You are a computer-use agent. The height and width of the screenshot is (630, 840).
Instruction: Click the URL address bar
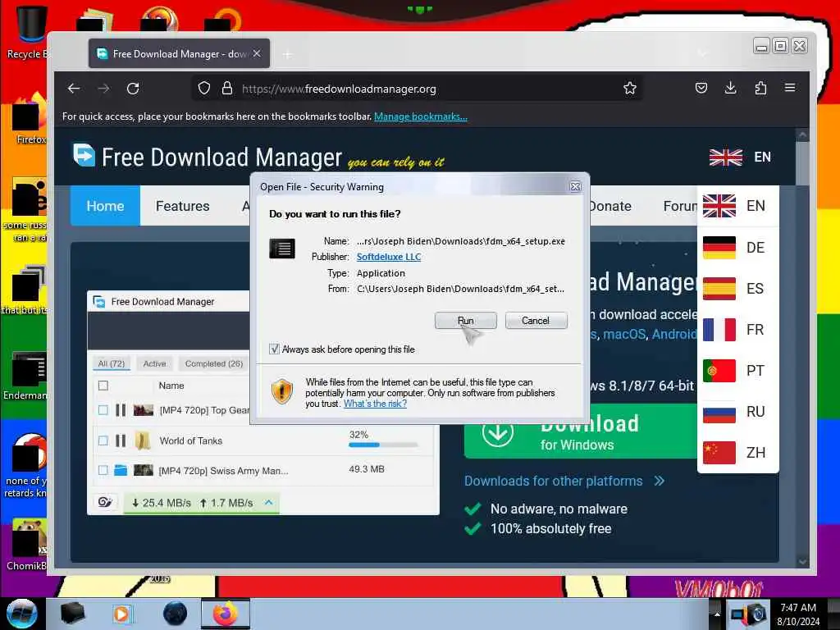click(418, 89)
